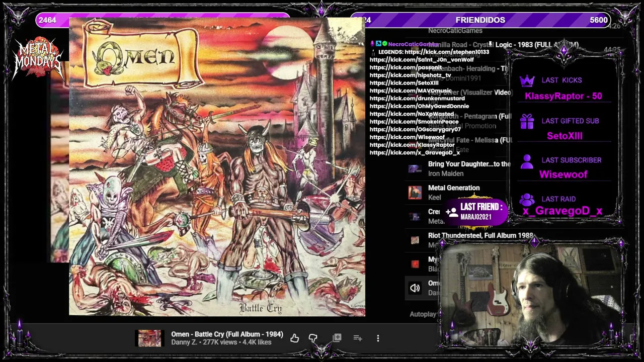Open the kick.com/NoXpWasted link

coord(412,114)
